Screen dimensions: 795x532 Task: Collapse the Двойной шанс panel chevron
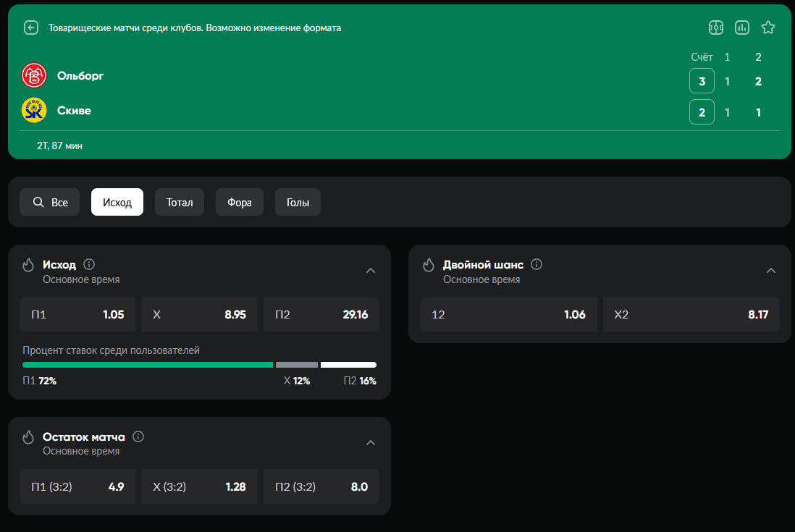click(770, 269)
